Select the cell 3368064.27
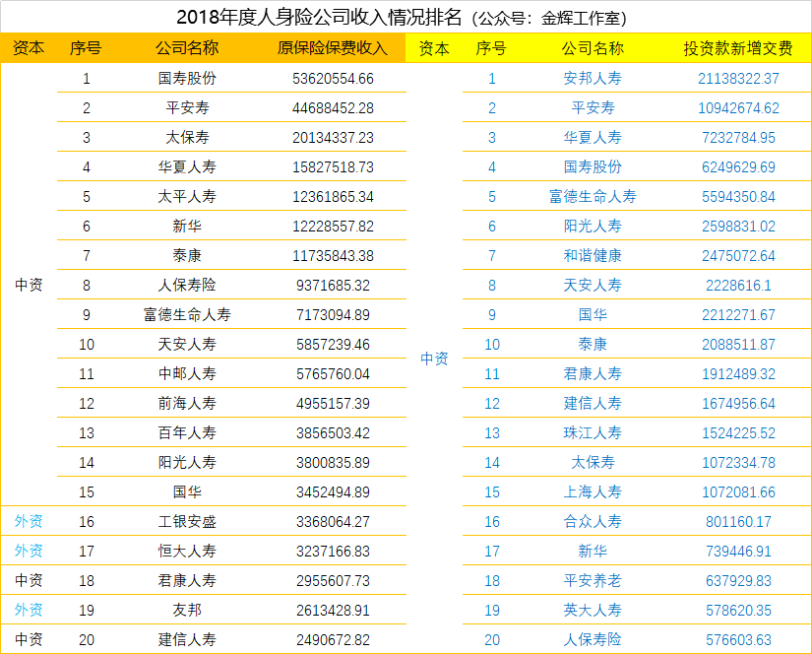Image resolution: width=812 pixels, height=654 pixels. (x=333, y=521)
